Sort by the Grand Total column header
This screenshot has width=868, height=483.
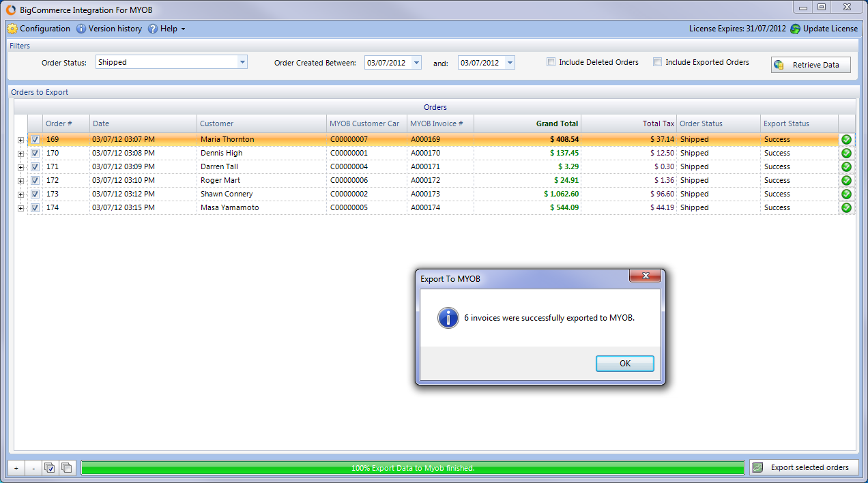coord(558,123)
